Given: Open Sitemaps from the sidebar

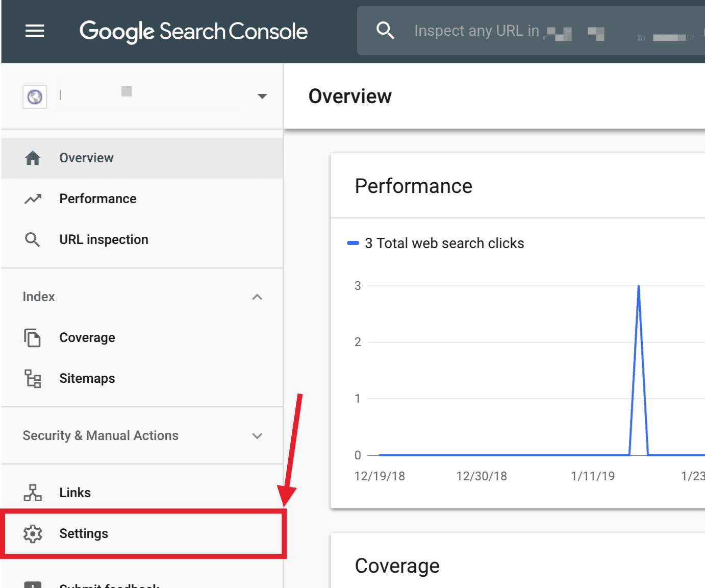Looking at the screenshot, I should [87, 378].
